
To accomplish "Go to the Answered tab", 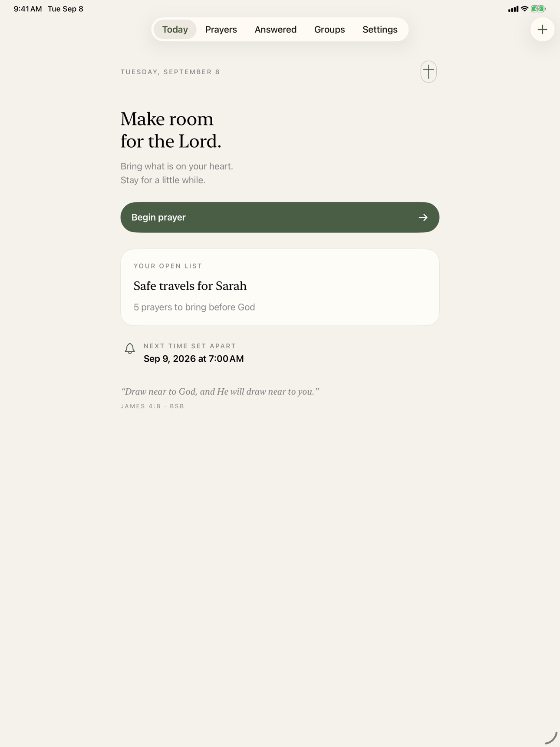I will tap(276, 30).
